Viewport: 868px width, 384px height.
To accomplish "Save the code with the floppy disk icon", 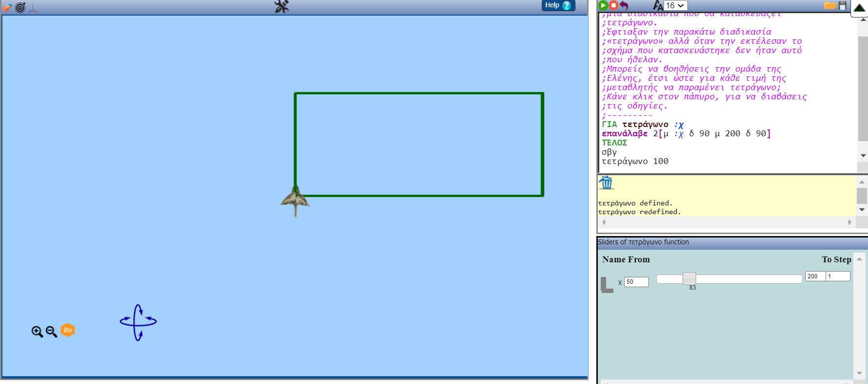I will pyautogui.click(x=843, y=5).
